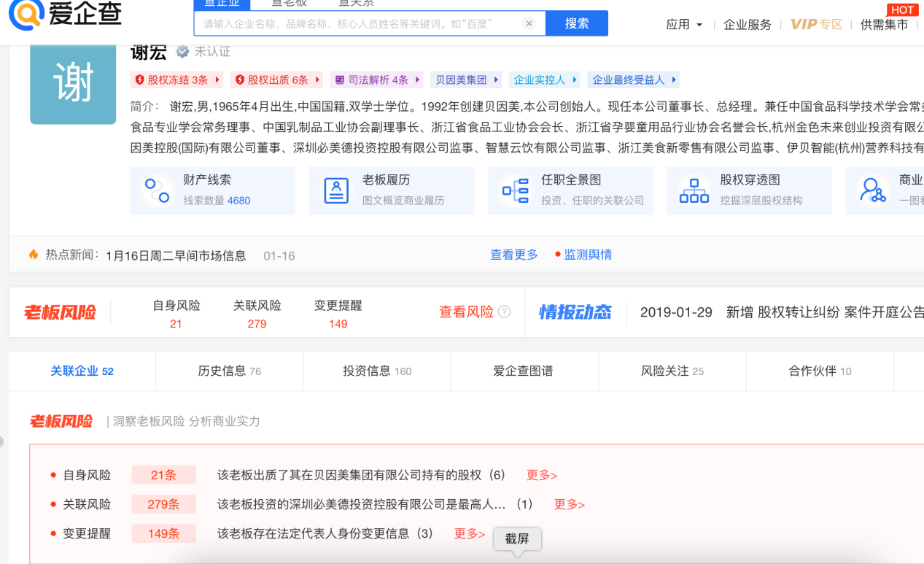Image resolution: width=924 pixels, height=564 pixels.
Task: Click 查看更多 news link
Action: click(513, 255)
